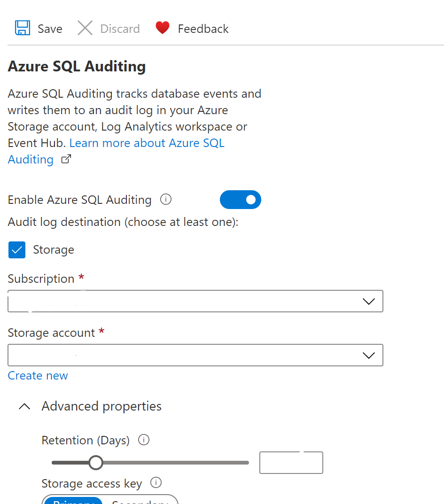This screenshot has width=444, height=504.
Task: Click the Discard X icon
Action: pos(85,28)
